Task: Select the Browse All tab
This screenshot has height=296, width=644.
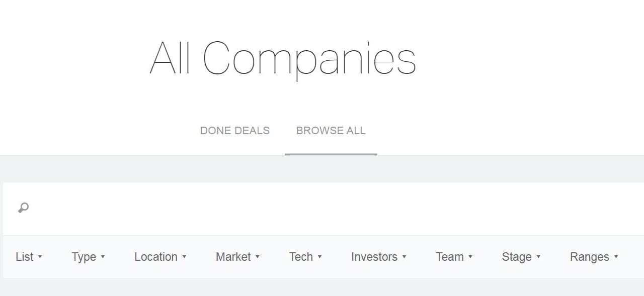Action: 331,131
